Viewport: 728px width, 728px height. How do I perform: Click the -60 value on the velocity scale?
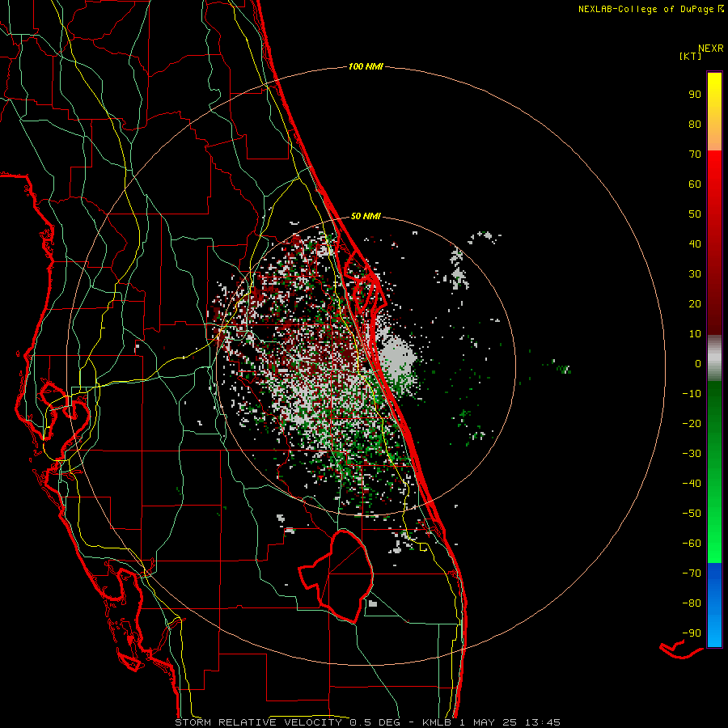pos(692,544)
